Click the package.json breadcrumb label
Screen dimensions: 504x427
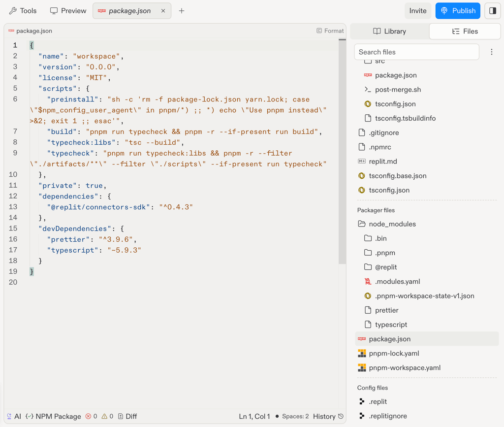pos(34,31)
